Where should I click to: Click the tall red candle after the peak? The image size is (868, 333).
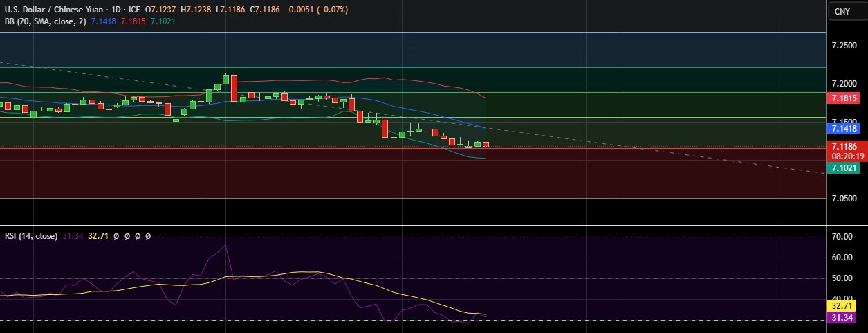pos(234,88)
